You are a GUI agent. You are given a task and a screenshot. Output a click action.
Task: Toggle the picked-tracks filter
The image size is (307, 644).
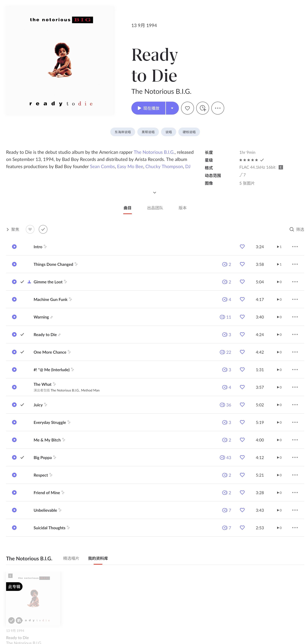pos(43,229)
